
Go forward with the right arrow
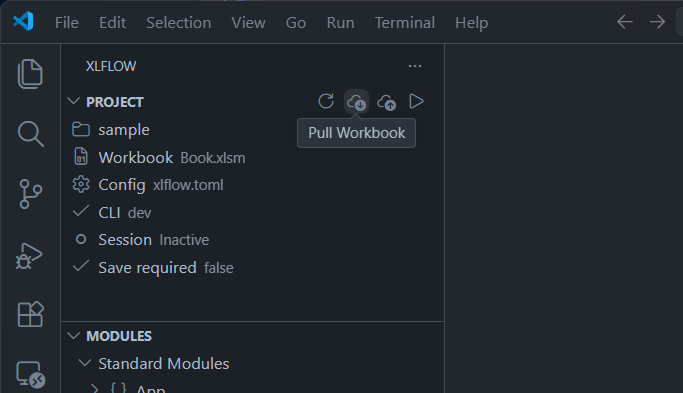pos(657,22)
